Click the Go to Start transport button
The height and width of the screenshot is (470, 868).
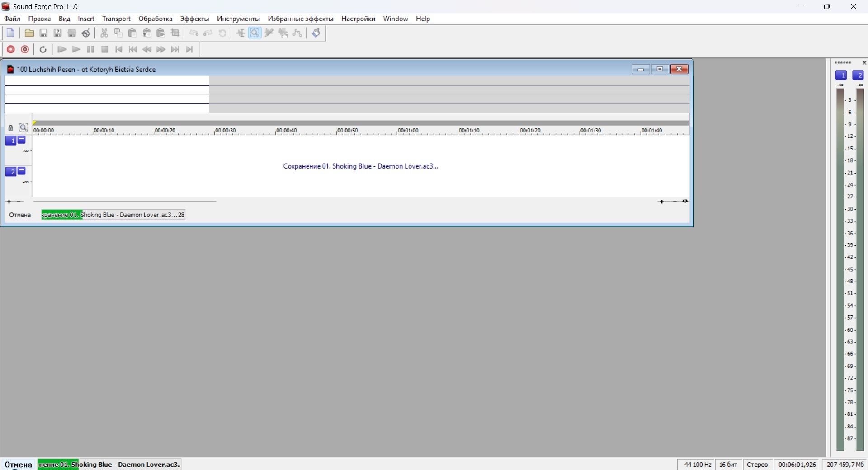119,50
